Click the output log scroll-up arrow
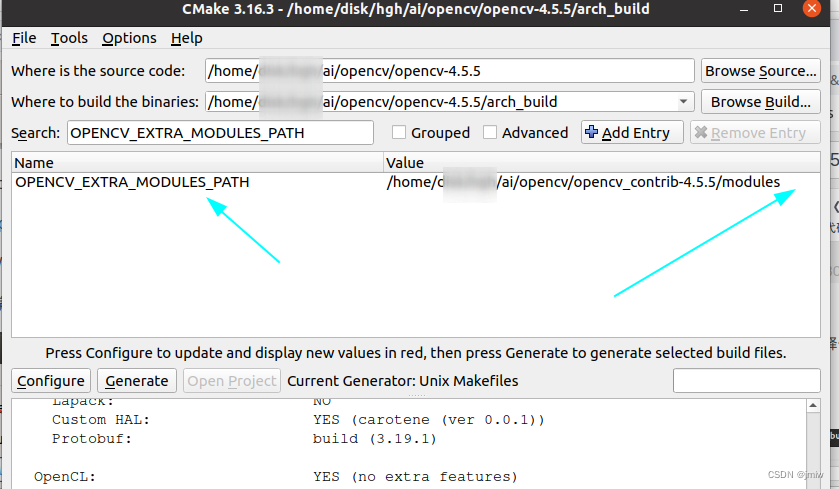This screenshot has width=839, height=489. pos(813,406)
